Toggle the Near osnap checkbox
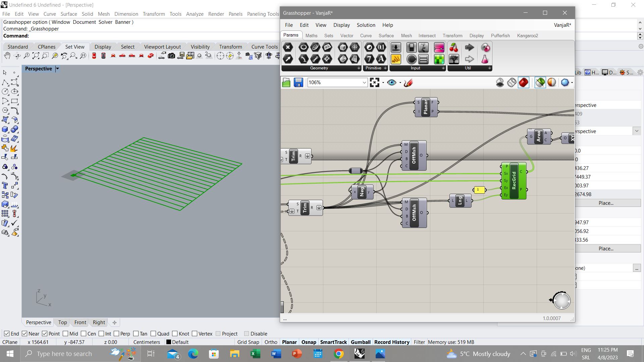The image size is (644, 362). click(x=24, y=334)
